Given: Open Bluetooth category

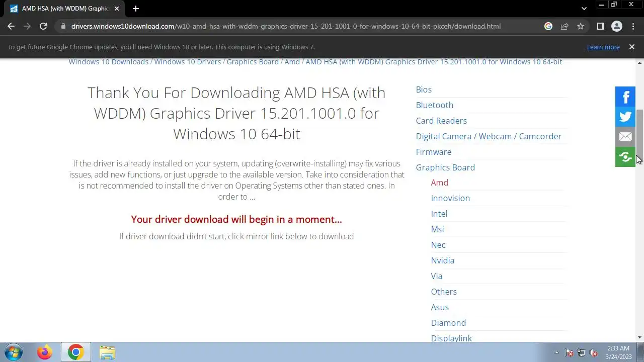Looking at the screenshot, I should [x=435, y=105].
